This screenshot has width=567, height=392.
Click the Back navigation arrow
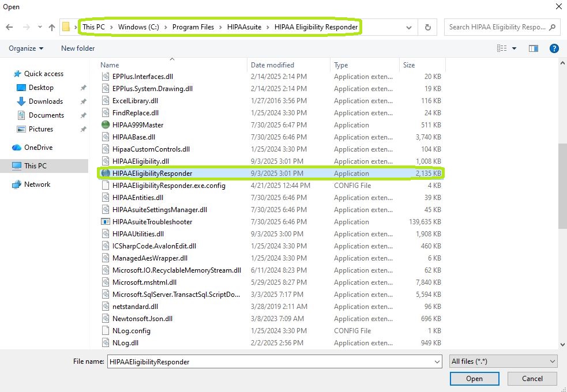9,27
